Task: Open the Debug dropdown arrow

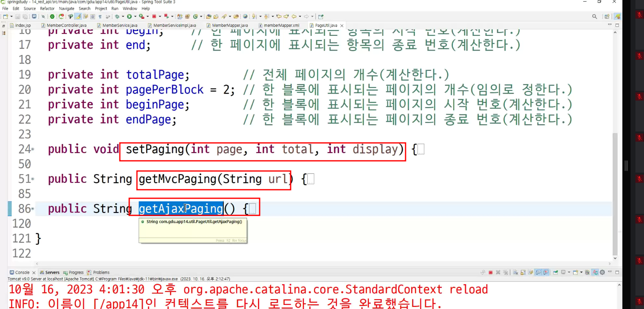Action: (x=123, y=16)
